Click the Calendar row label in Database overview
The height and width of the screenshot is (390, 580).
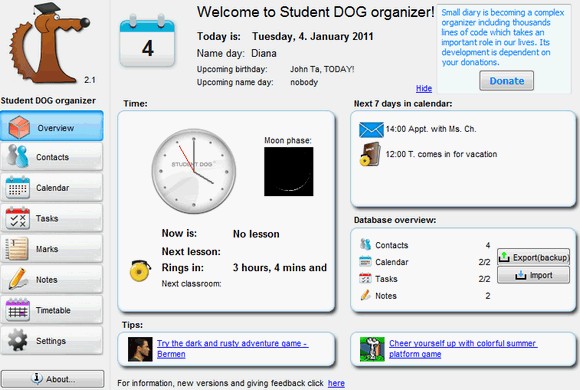392,262
